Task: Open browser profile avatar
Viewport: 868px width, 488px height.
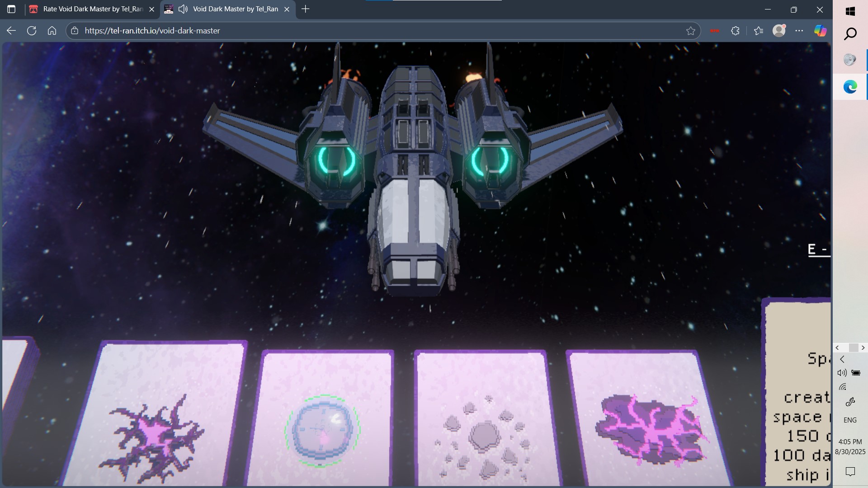Action: tap(779, 31)
